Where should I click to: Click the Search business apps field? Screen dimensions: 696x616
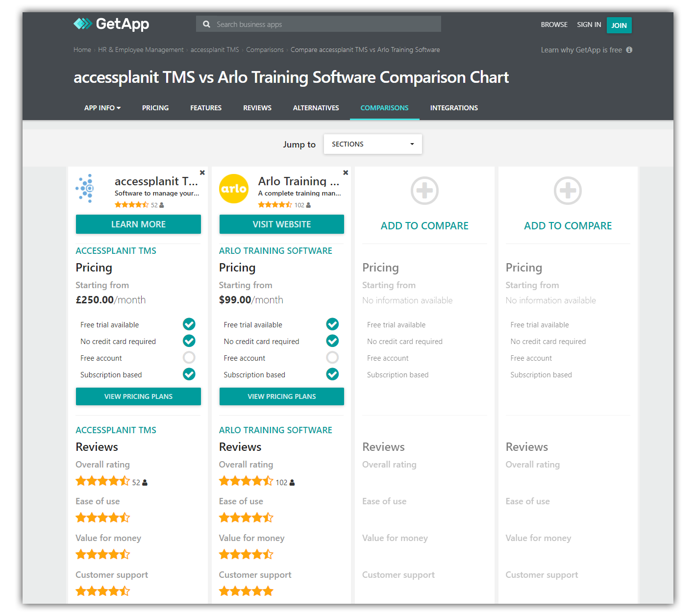pos(323,24)
